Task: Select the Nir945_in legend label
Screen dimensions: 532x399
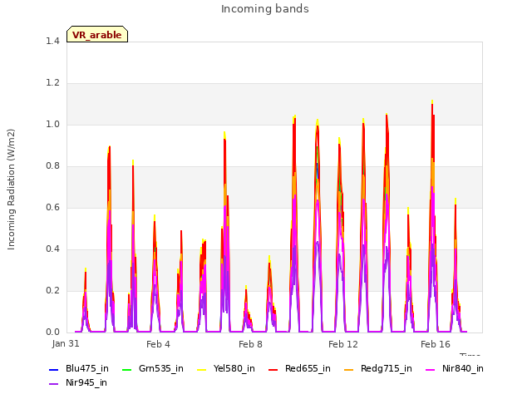Action: [86, 383]
